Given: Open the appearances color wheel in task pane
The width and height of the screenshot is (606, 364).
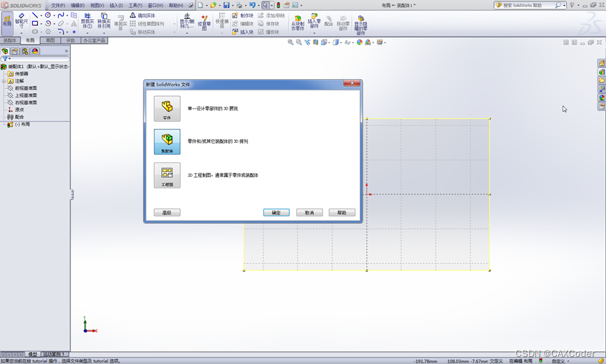Looking at the screenshot, I should 602,97.
